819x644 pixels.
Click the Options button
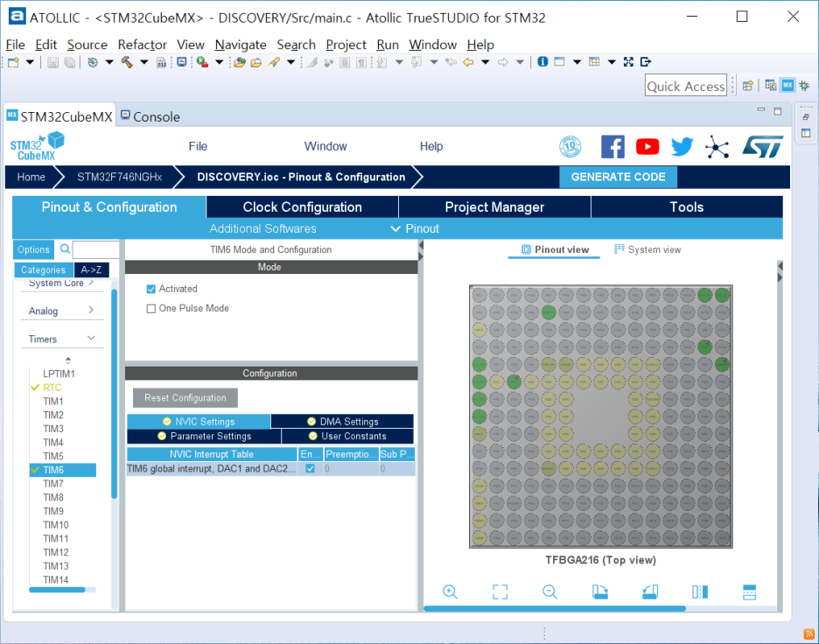[33, 249]
